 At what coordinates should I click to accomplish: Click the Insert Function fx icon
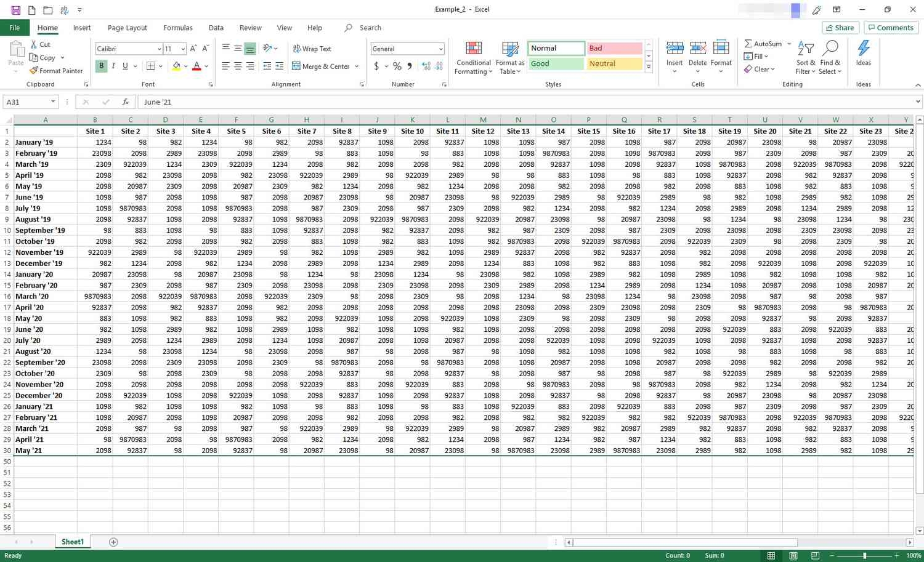(125, 102)
